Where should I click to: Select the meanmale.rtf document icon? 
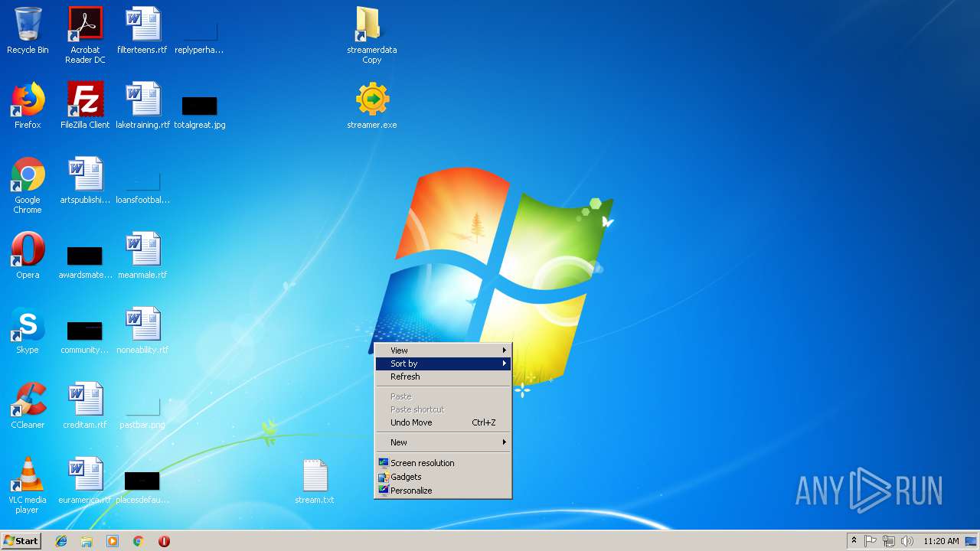tap(142, 256)
